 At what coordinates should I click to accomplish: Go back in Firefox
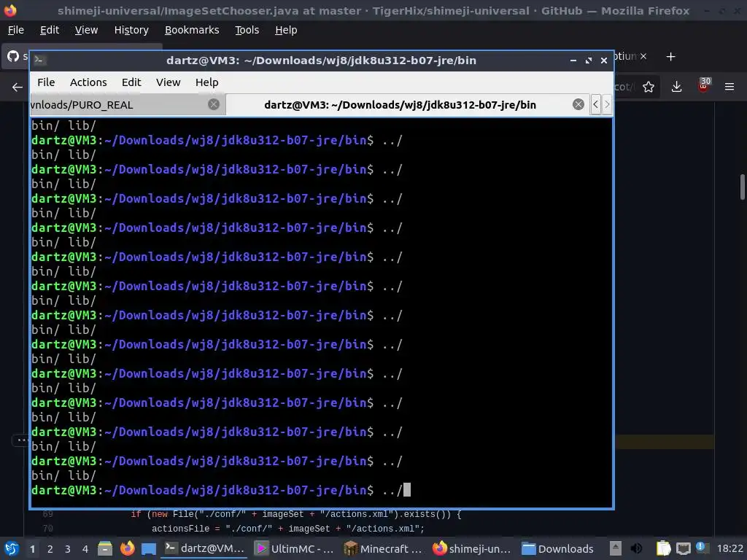(18, 87)
